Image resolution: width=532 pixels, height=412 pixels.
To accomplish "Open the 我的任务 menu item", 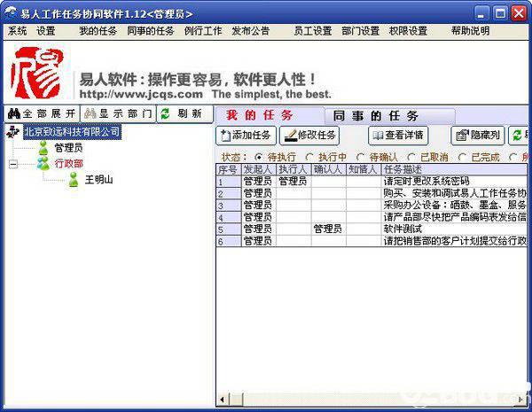I will (x=98, y=31).
